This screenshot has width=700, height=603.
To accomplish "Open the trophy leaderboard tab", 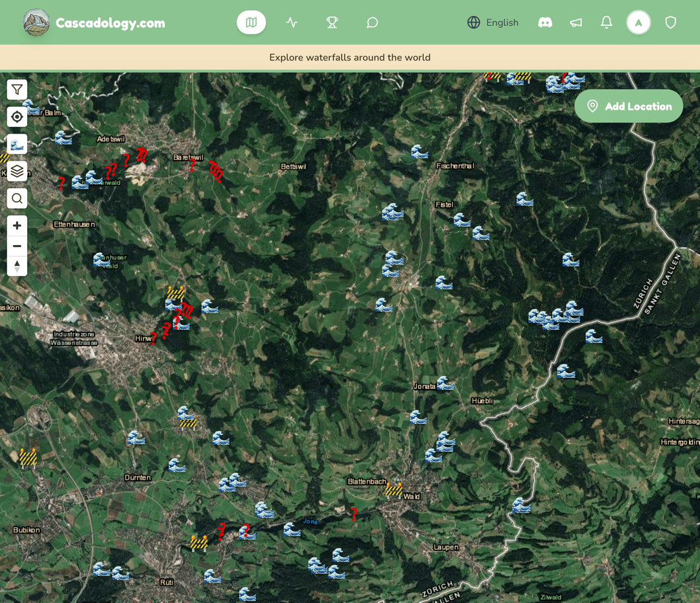I will point(332,23).
